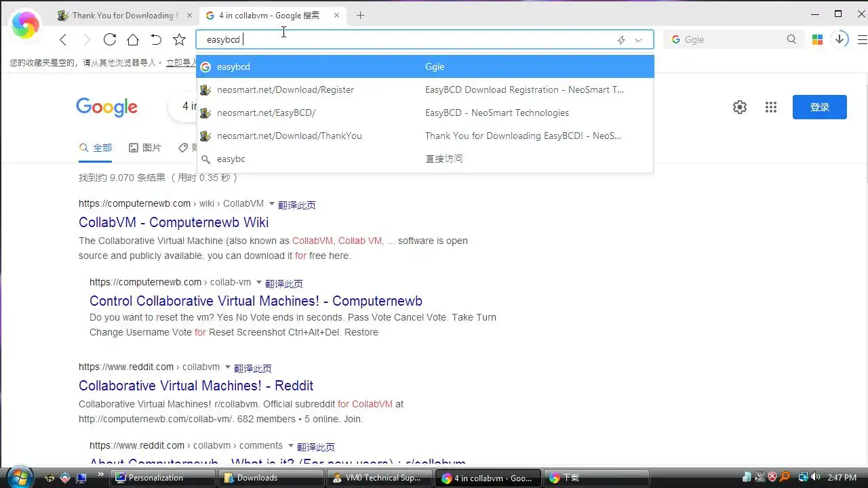
Task: Open the Windows Start orb
Action: (x=20, y=477)
